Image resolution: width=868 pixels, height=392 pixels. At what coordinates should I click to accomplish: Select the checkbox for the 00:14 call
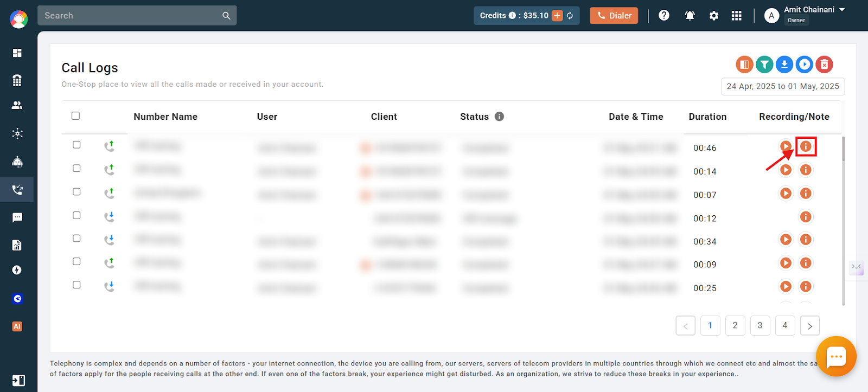[76, 168]
